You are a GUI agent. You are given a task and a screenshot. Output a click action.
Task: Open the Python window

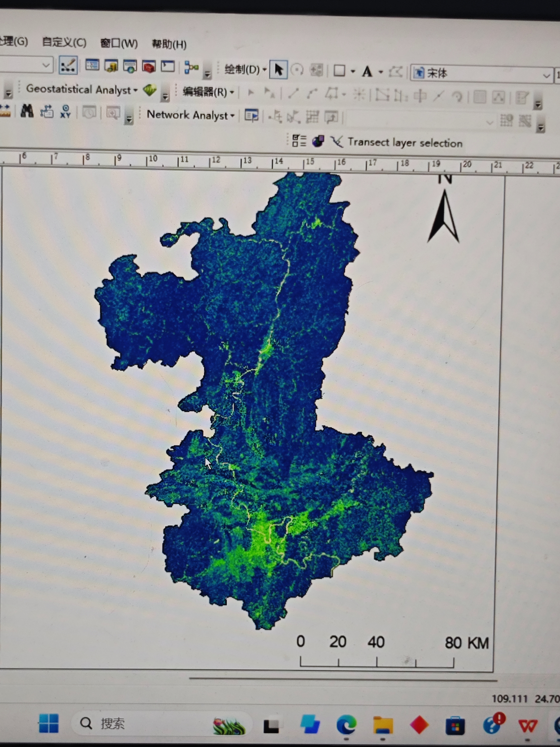pyautogui.click(x=168, y=67)
